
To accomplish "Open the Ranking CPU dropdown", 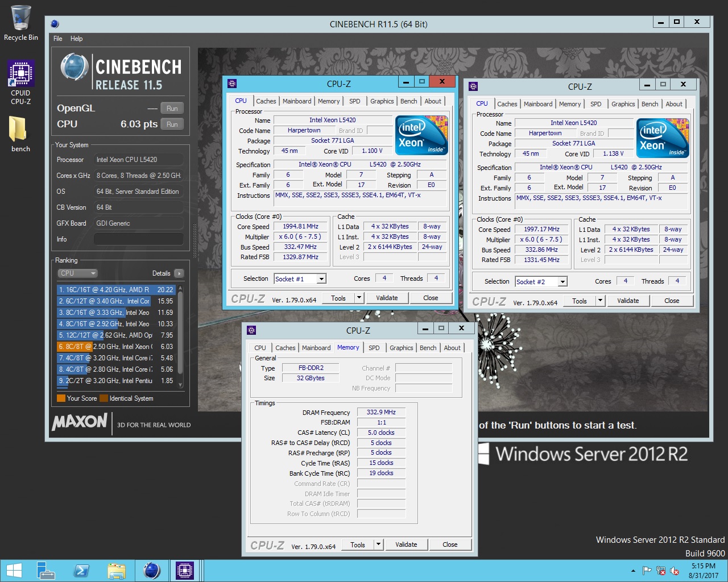I will click(77, 273).
